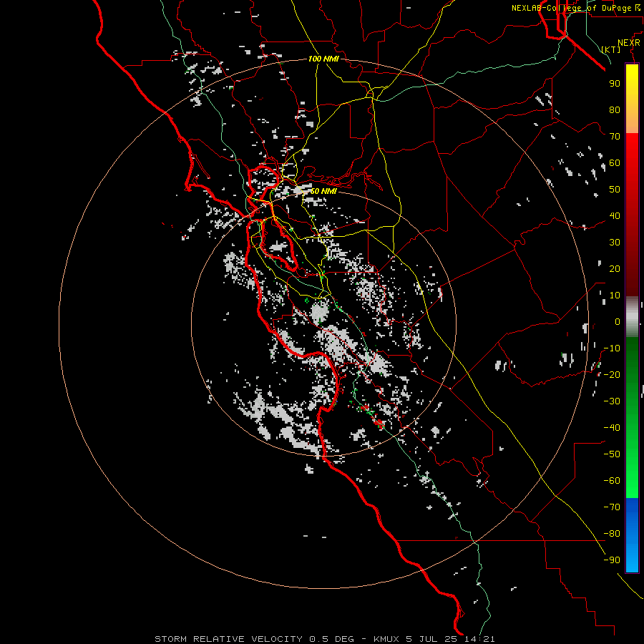Click the "10" scale value
Screen dimensions: 644x644
(615, 296)
